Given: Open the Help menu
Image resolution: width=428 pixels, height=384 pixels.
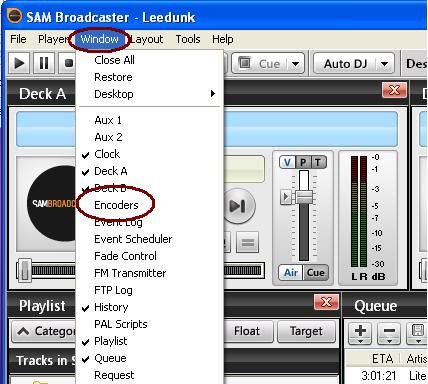Looking at the screenshot, I should click(223, 39).
